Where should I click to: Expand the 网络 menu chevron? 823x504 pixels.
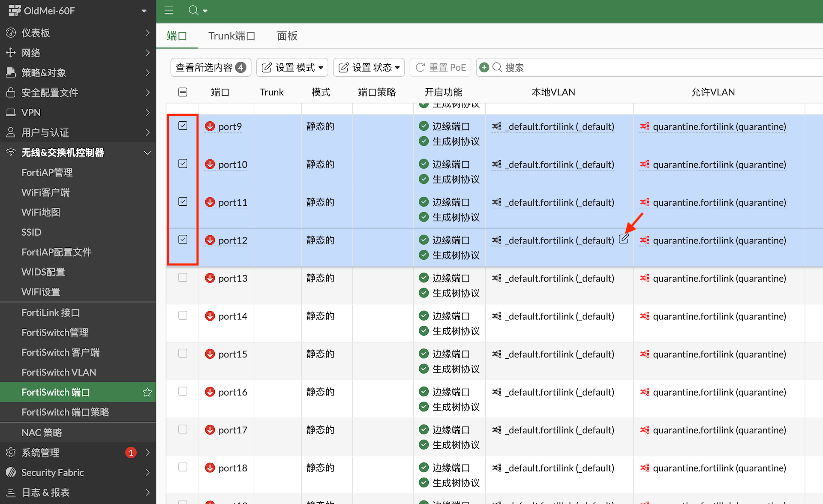147,53
